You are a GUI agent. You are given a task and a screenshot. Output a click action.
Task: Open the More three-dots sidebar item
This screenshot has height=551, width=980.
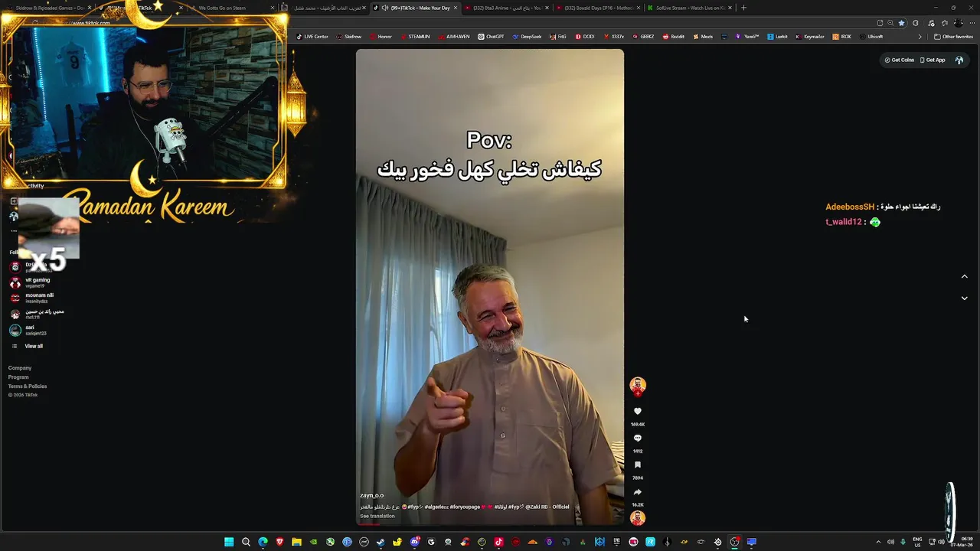tap(14, 230)
